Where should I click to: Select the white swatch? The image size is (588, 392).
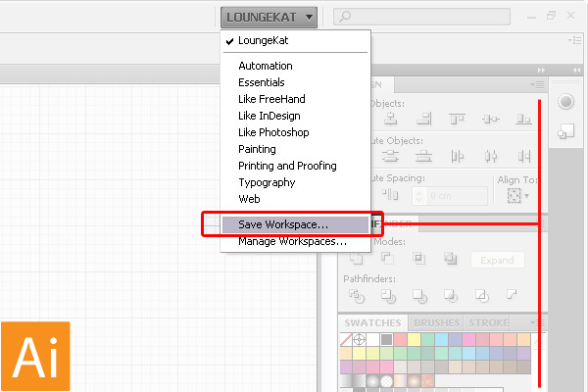[372, 339]
